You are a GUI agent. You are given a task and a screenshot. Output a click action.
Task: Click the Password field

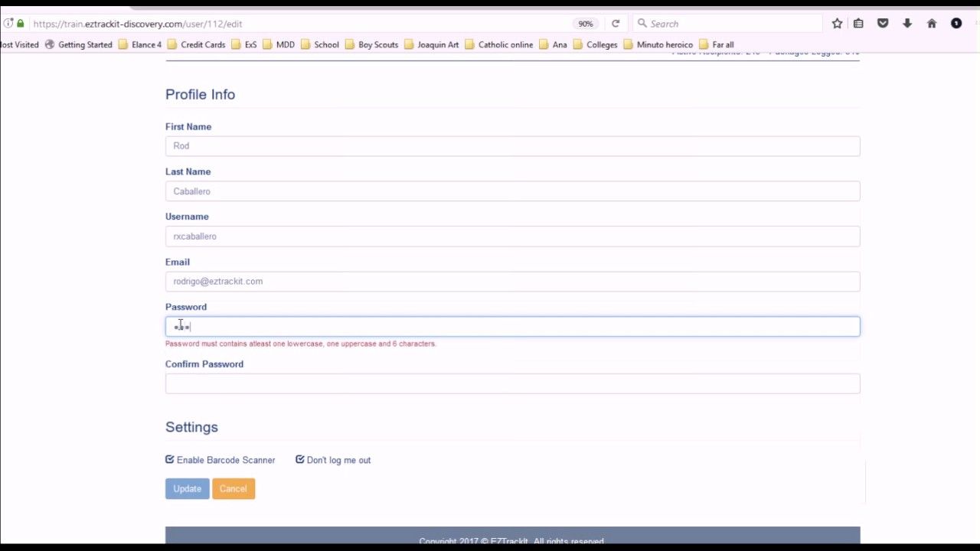[x=512, y=327]
